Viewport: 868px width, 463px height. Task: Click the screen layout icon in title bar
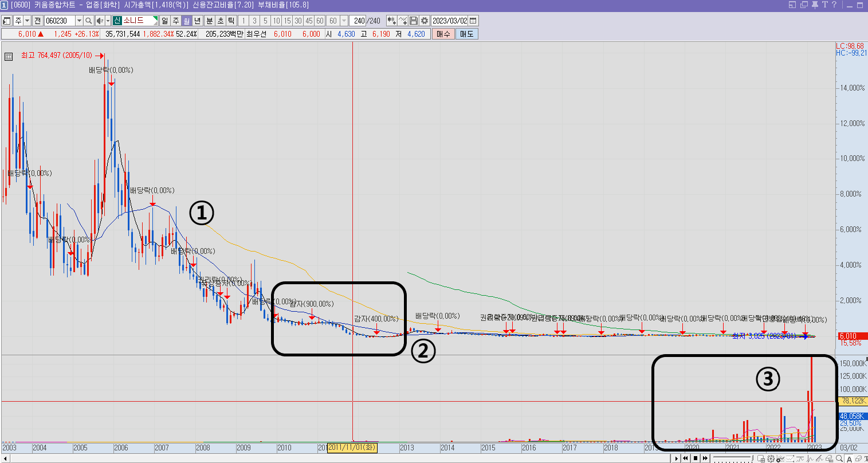point(793,5)
